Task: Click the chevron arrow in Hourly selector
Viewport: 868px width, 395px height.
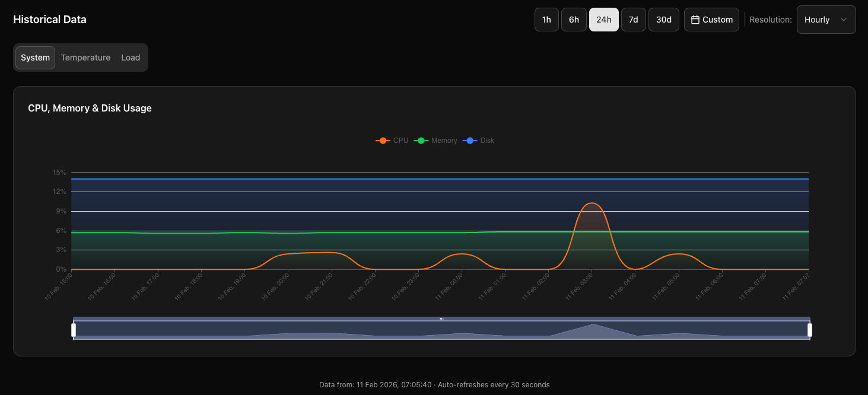Action: [844, 20]
